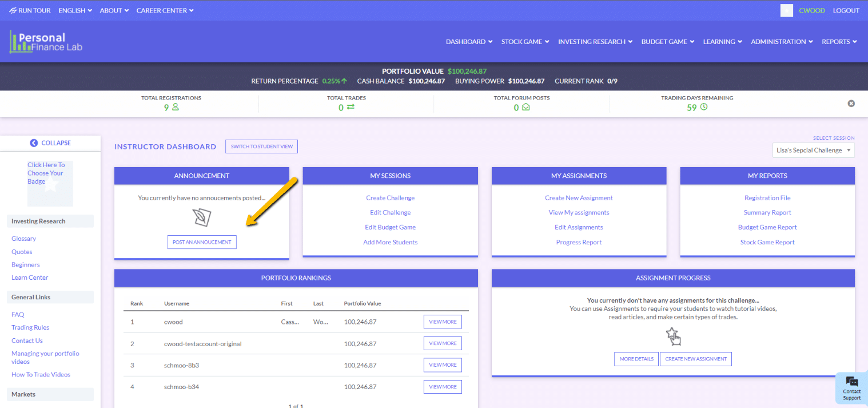Click the assignment star pointer icon
The width and height of the screenshot is (868, 408).
(674, 336)
